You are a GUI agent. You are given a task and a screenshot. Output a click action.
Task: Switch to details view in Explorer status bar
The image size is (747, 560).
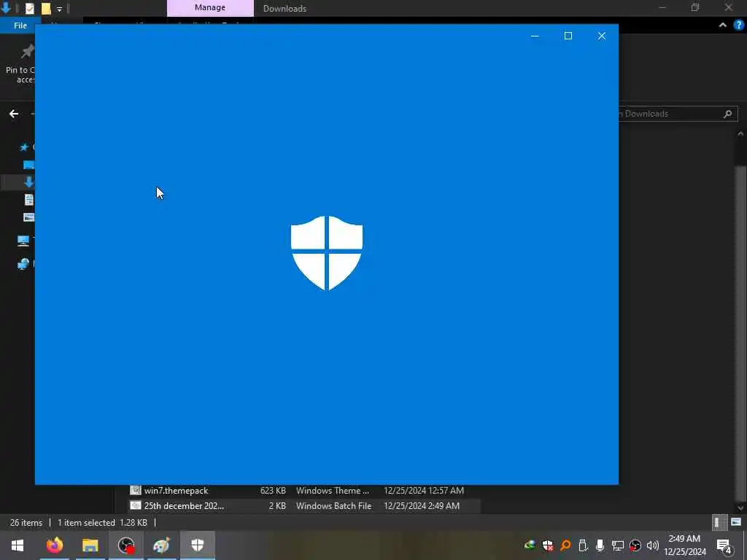(718, 522)
